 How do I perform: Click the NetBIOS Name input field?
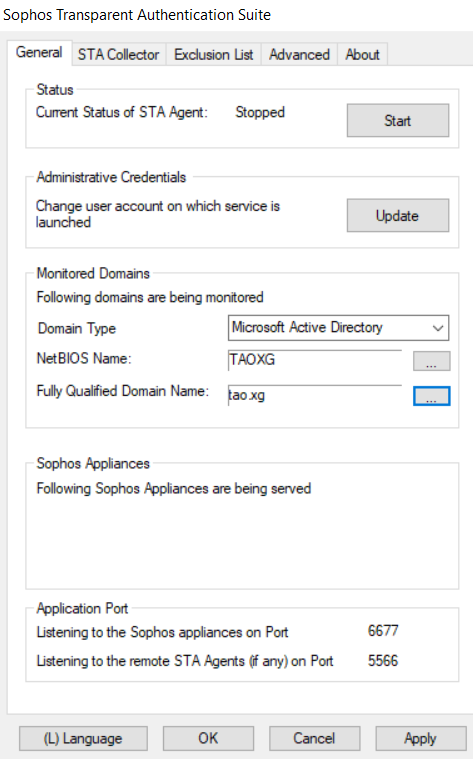point(315,360)
